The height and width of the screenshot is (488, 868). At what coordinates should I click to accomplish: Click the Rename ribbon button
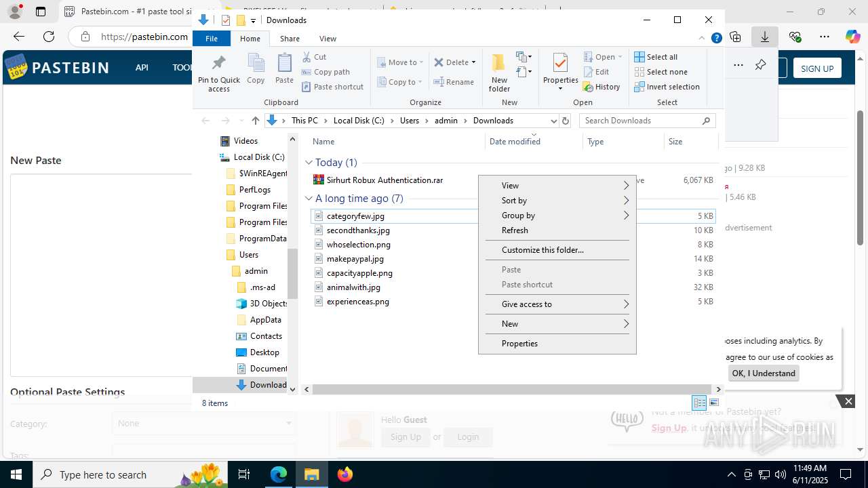click(x=454, y=82)
